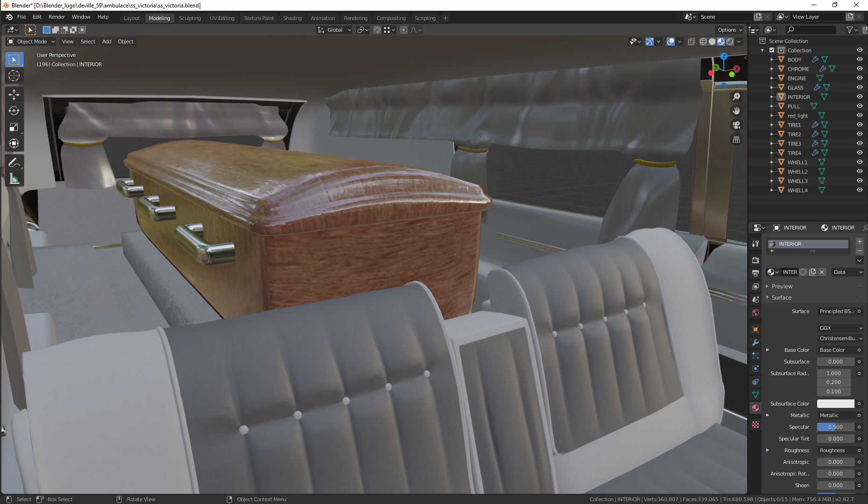This screenshot has width=868, height=504.
Task: Click the Z axis on navigation gizmo
Action: click(x=724, y=56)
